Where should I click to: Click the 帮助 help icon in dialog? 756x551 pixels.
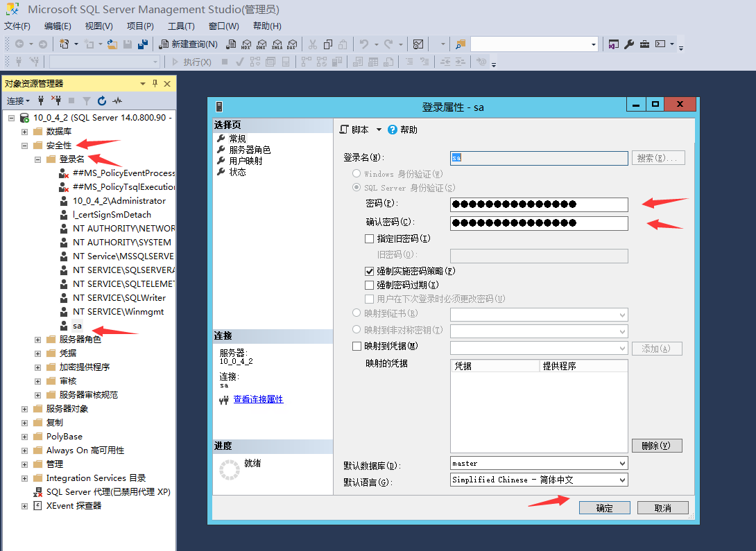pyautogui.click(x=393, y=130)
